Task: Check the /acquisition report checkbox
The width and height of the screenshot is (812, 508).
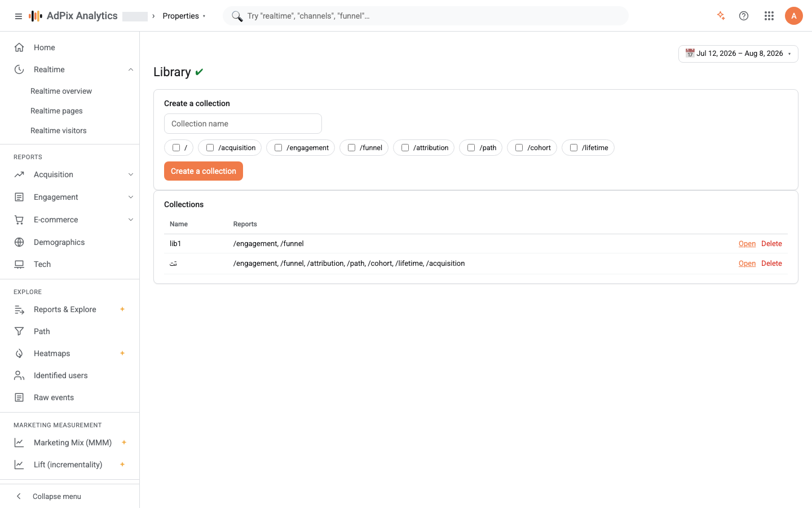Action: tap(210, 148)
